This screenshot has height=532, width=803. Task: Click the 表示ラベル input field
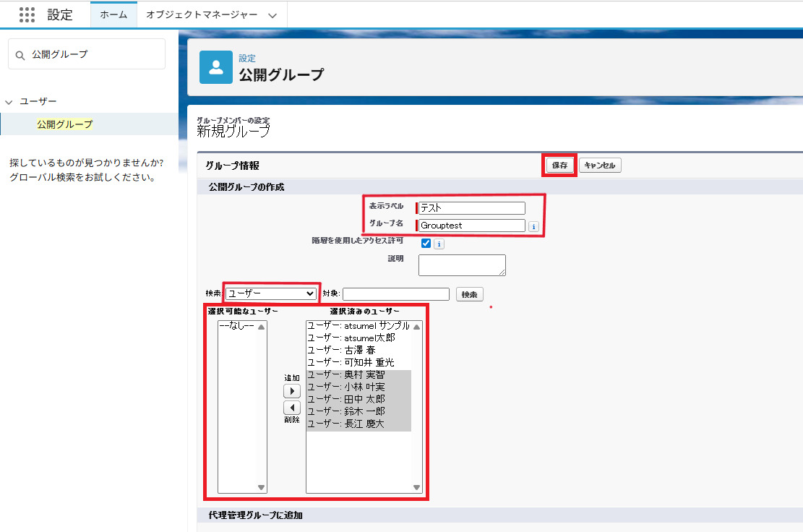[x=472, y=208]
